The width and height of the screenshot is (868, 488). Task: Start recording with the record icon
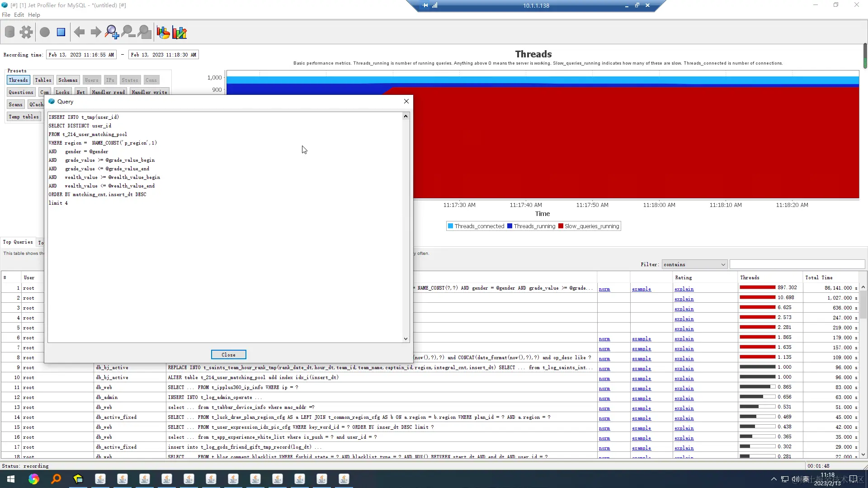[44, 32]
